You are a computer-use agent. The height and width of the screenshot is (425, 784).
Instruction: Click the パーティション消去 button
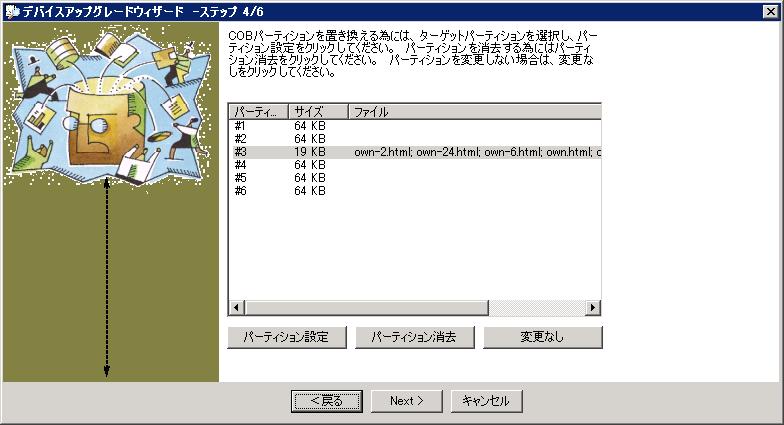[x=414, y=337]
